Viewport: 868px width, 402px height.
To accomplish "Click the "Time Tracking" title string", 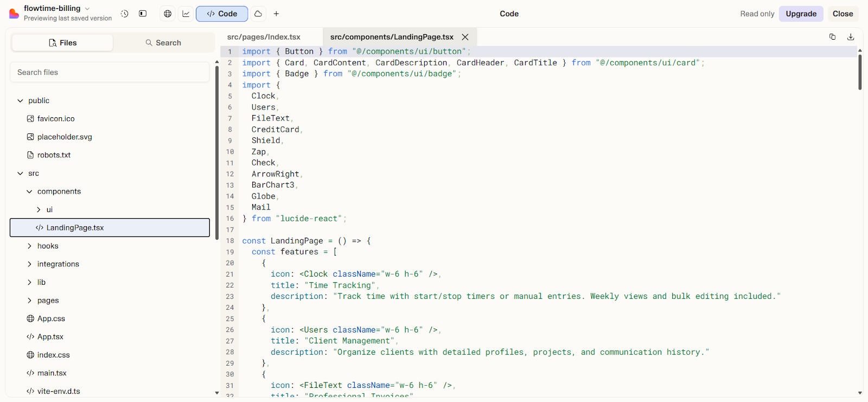I will 340,285.
